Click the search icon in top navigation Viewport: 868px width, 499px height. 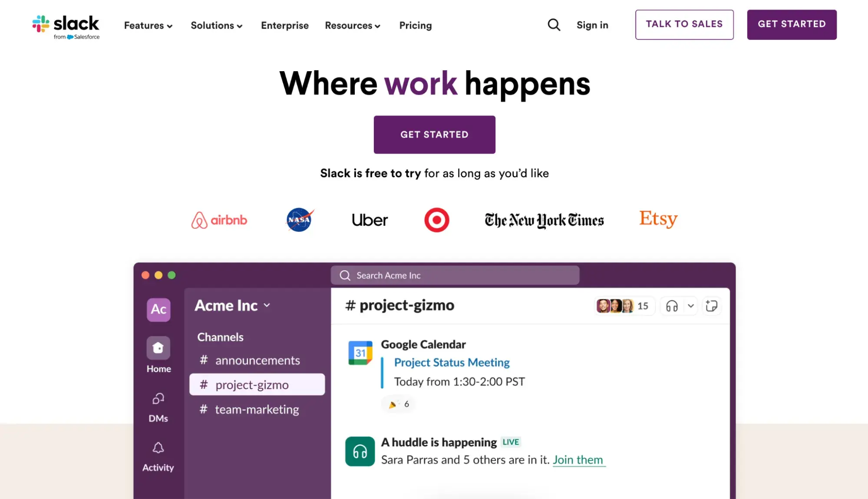coord(554,24)
